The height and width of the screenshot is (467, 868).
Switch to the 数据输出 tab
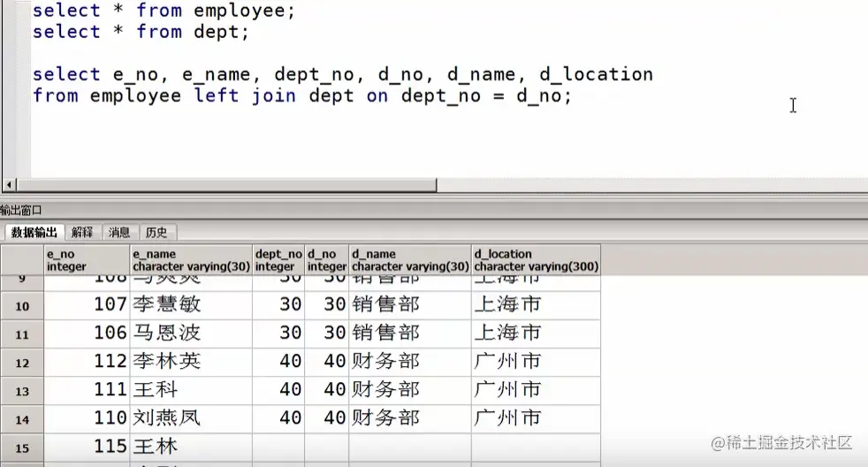coord(34,232)
